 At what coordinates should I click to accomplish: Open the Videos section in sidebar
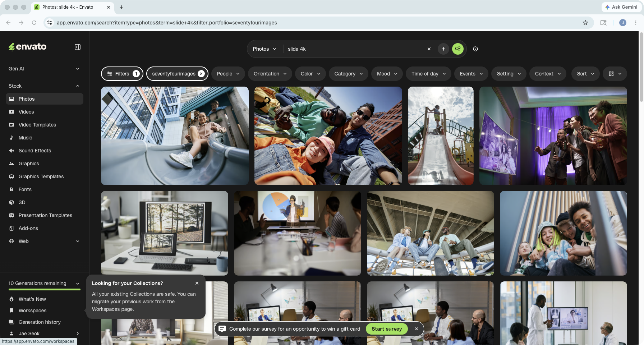pyautogui.click(x=44, y=112)
